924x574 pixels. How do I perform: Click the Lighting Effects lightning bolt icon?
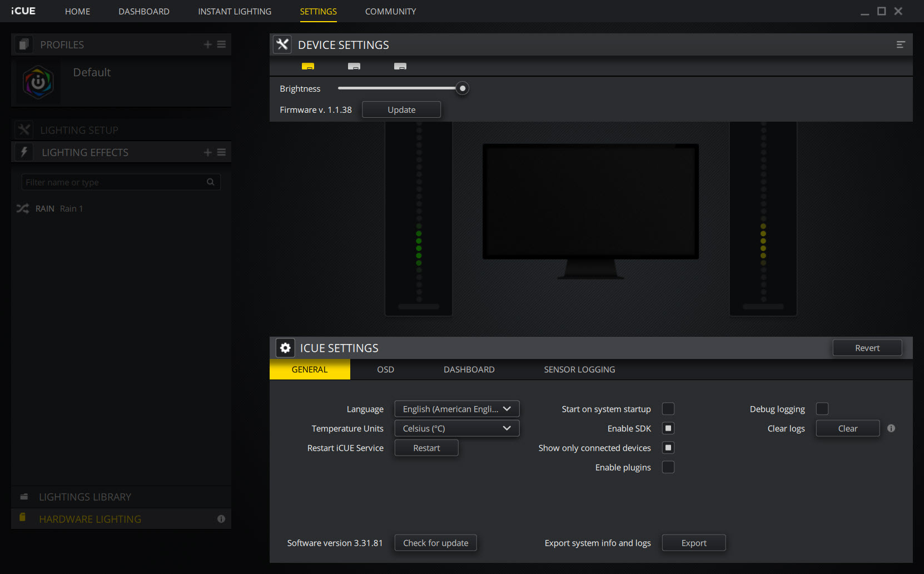(x=24, y=152)
